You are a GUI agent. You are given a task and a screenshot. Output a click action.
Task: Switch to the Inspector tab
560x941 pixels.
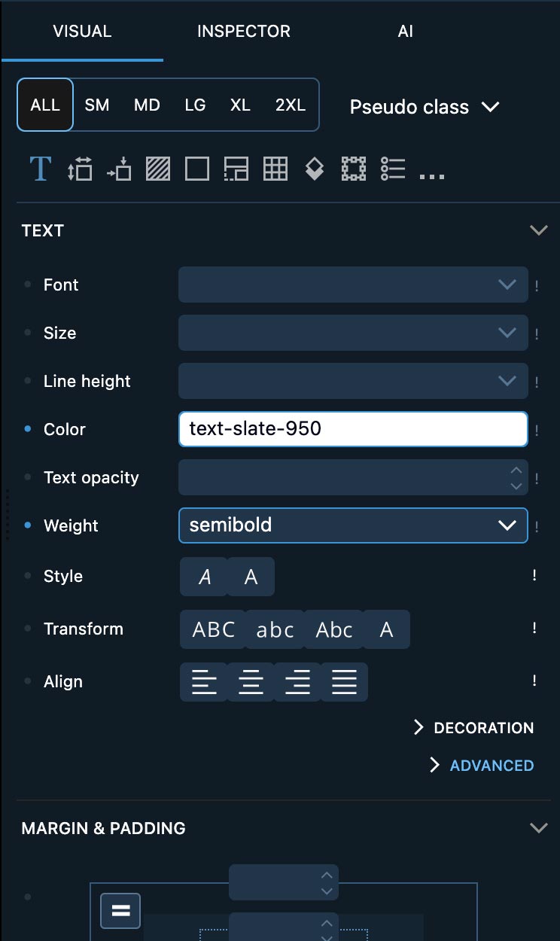click(244, 32)
